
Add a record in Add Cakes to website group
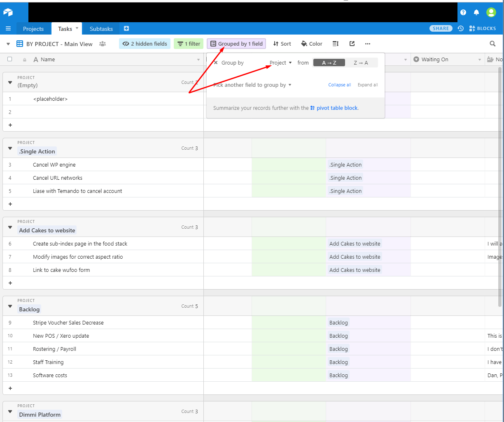(x=10, y=283)
